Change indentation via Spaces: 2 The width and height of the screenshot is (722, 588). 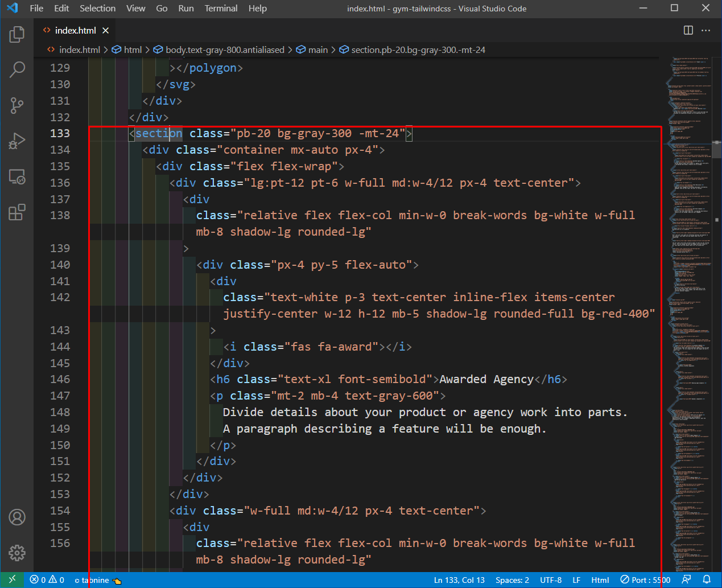point(512,580)
